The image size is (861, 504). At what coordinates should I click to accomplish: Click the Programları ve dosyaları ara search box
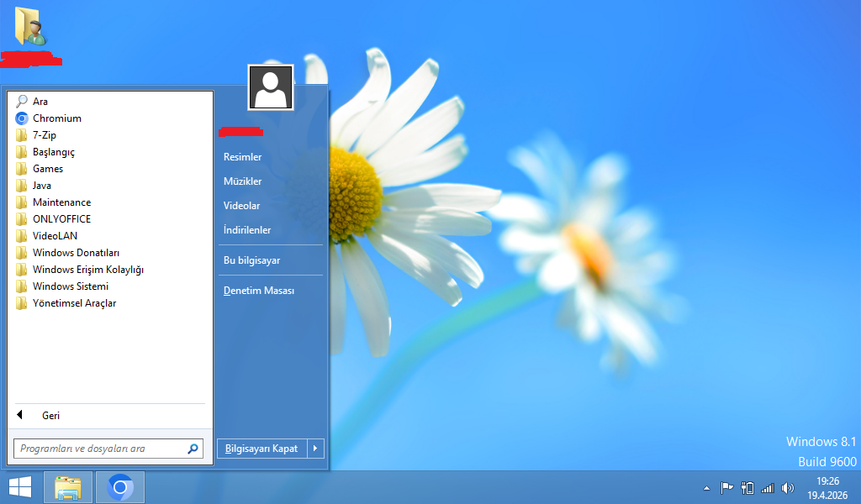tap(108, 449)
